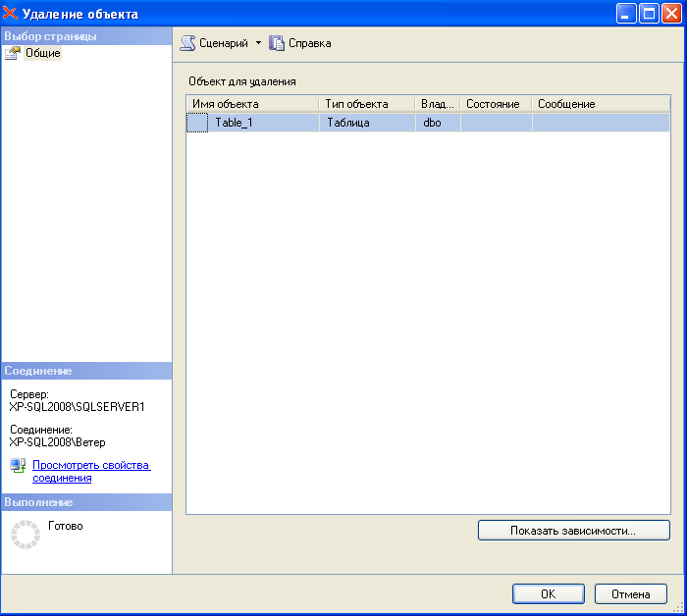
Task: Click the Сценарий script icon
Action: [x=188, y=43]
